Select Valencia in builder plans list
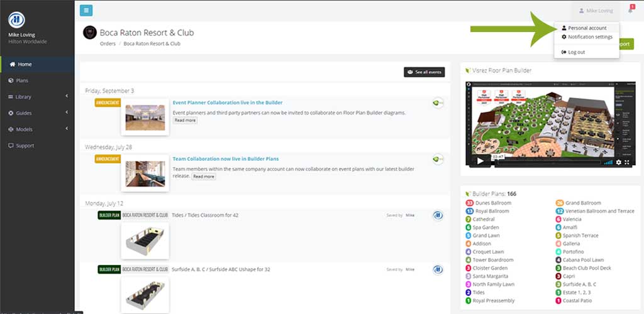This screenshot has width=644, height=314. pos(572,219)
